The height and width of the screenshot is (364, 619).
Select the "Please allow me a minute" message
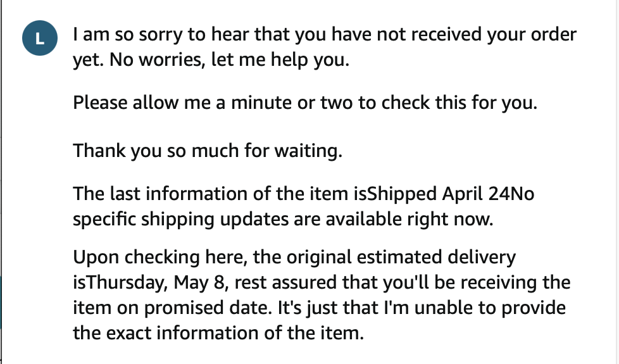(x=305, y=103)
